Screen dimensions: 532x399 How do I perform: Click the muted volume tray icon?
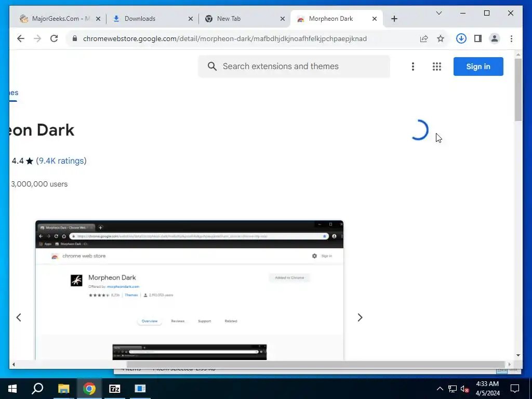click(x=465, y=389)
